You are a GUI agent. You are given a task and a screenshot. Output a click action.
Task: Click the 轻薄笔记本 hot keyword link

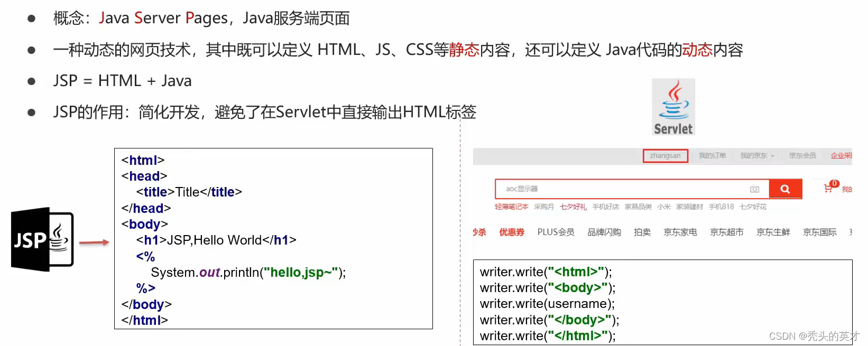[511, 207]
